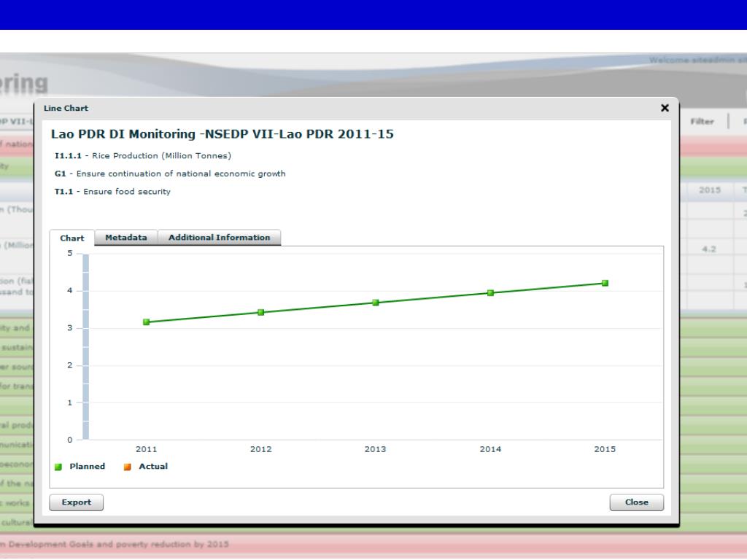747x560 pixels.
Task: Click the 'Planned' legend label
Action: (88, 466)
